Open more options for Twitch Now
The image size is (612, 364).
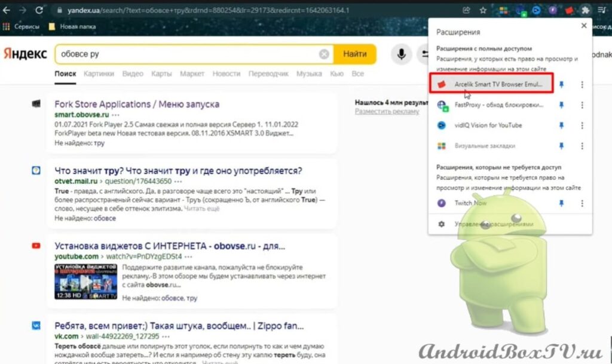[582, 203]
